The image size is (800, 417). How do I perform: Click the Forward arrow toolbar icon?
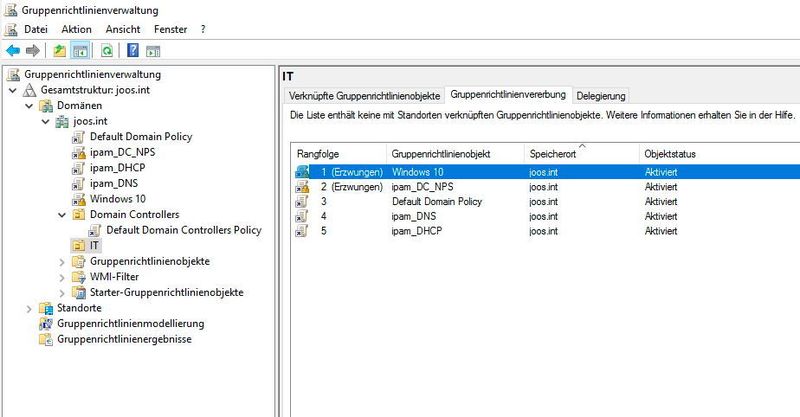point(33,51)
